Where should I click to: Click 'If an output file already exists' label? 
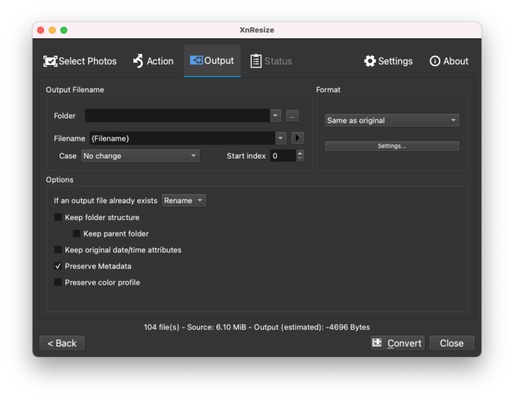105,201
